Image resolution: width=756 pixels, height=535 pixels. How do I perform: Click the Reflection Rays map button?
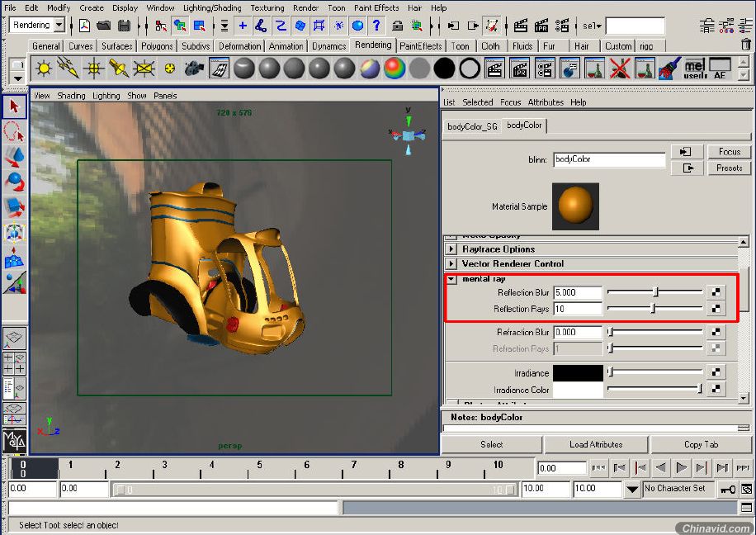pos(716,309)
